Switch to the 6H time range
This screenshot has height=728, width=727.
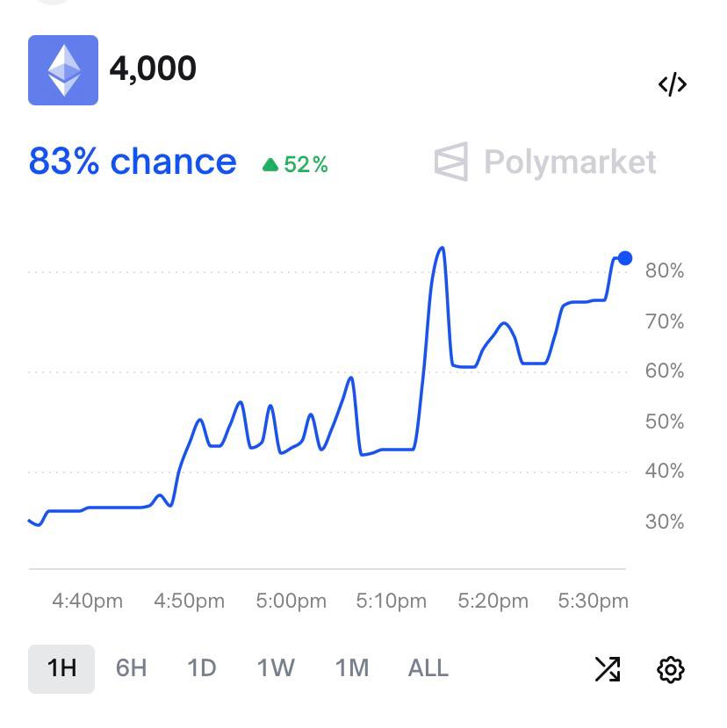click(x=131, y=668)
